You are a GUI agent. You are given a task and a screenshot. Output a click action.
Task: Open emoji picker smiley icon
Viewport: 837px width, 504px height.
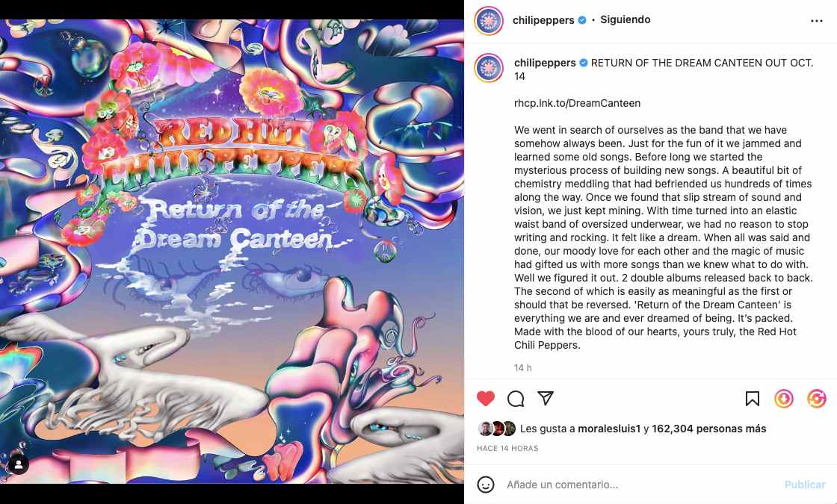coord(485,485)
